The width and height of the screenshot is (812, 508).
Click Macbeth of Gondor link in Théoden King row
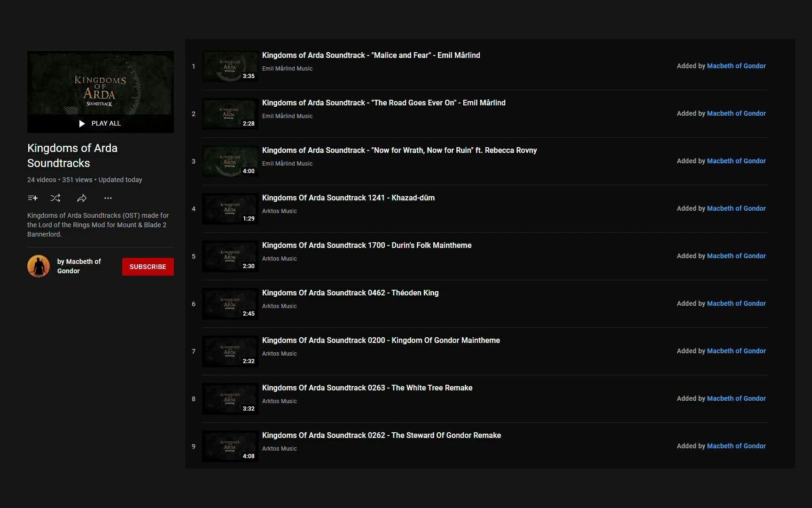736,303
